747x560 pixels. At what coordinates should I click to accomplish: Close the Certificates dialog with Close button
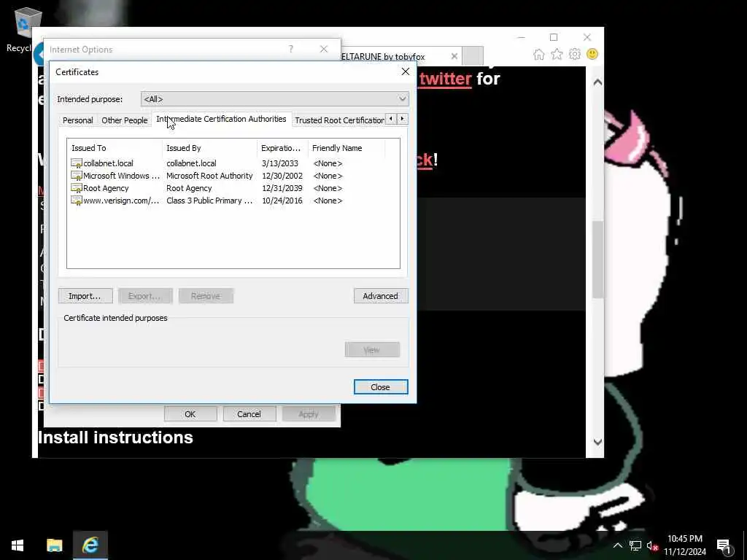pyautogui.click(x=381, y=387)
